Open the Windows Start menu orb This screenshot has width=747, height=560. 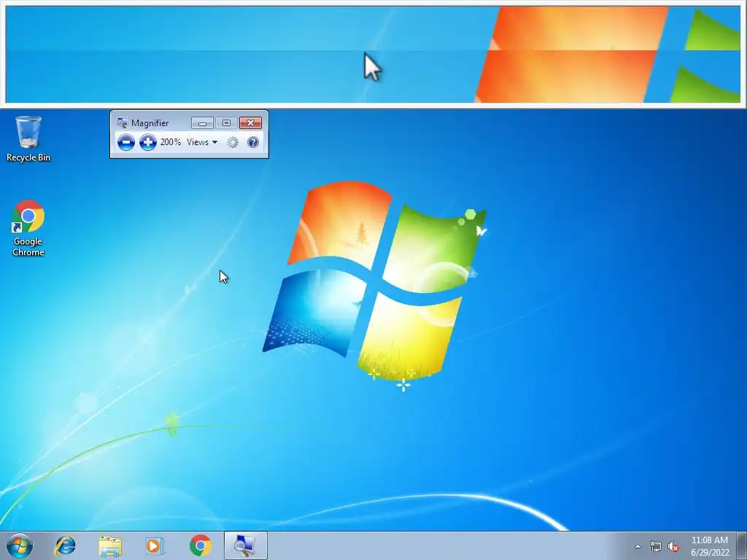pos(20,545)
